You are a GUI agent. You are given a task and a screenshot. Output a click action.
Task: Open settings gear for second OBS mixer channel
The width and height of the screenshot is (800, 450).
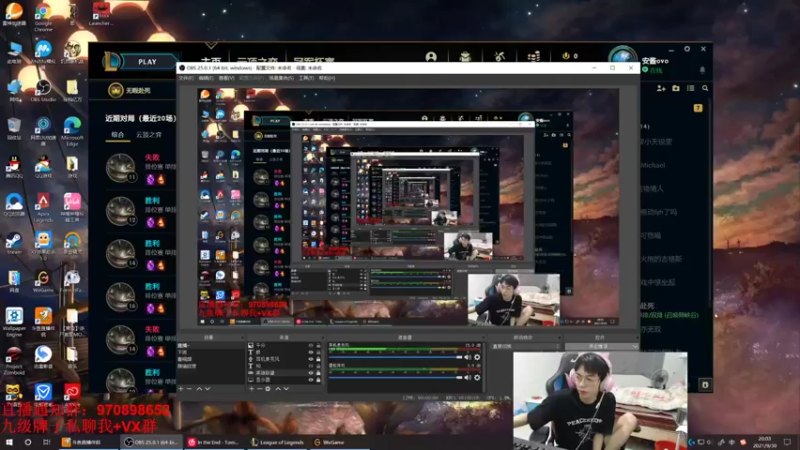point(477,378)
